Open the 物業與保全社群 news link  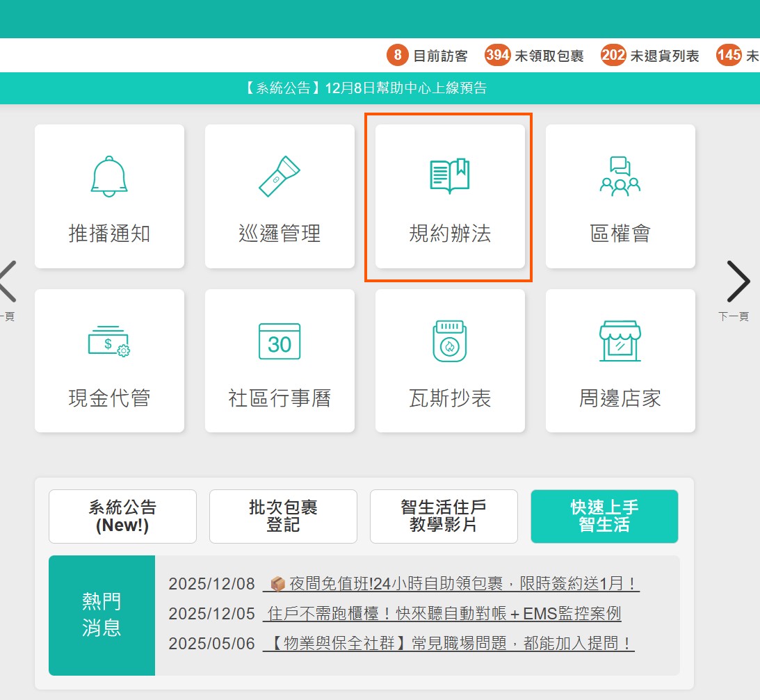(x=448, y=644)
